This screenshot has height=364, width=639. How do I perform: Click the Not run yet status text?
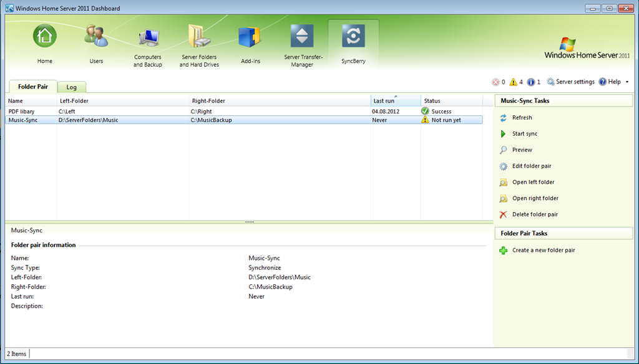tap(446, 120)
